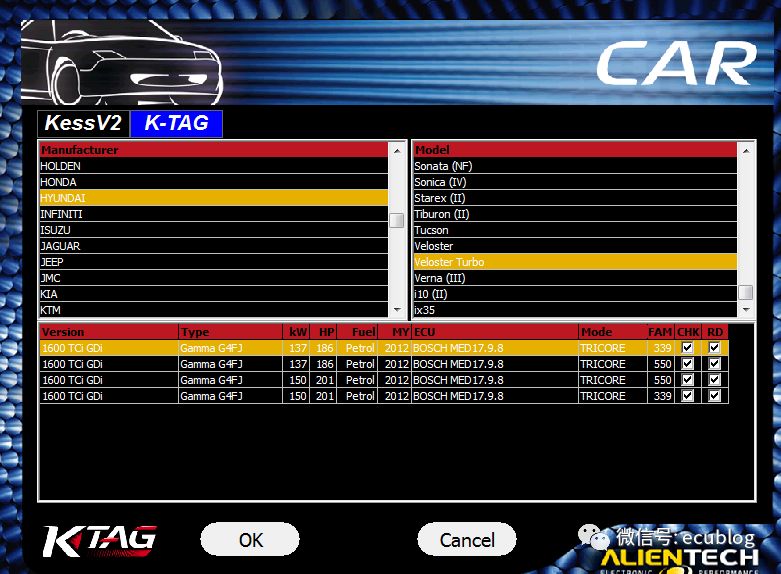
Task: Pick JAGUAR in manufacturer list
Action: tap(214, 246)
